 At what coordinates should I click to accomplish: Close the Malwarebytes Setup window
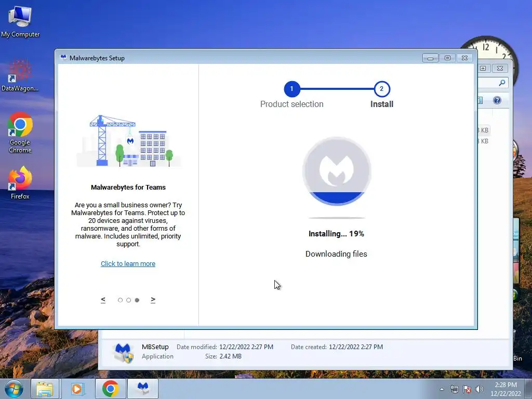pyautogui.click(x=465, y=58)
